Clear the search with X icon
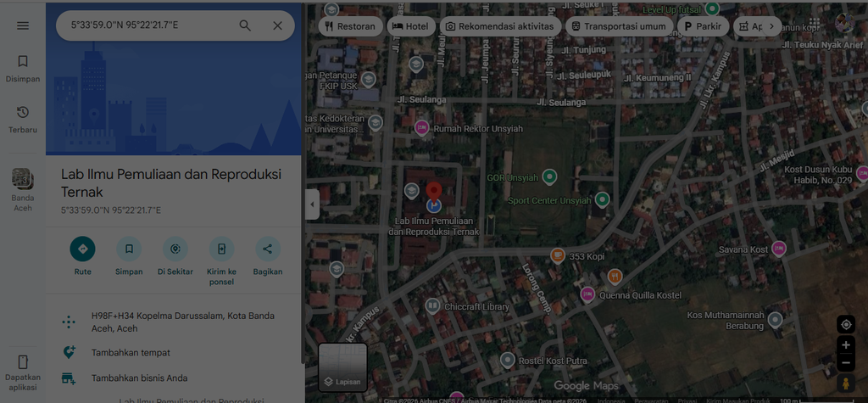This screenshot has width=868, height=403. coord(277,25)
